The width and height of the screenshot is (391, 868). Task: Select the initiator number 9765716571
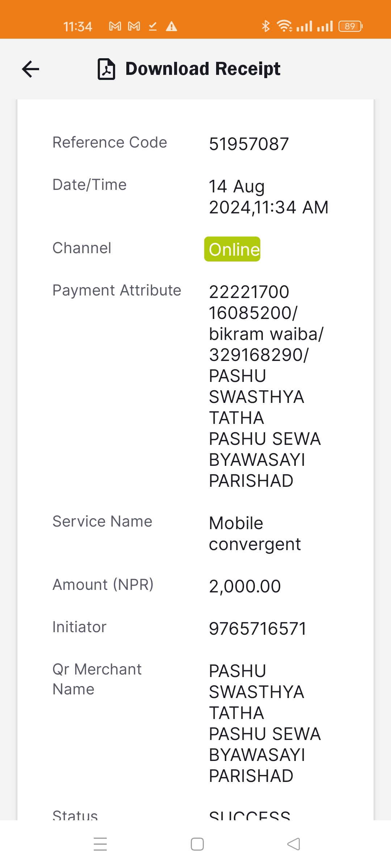click(258, 629)
